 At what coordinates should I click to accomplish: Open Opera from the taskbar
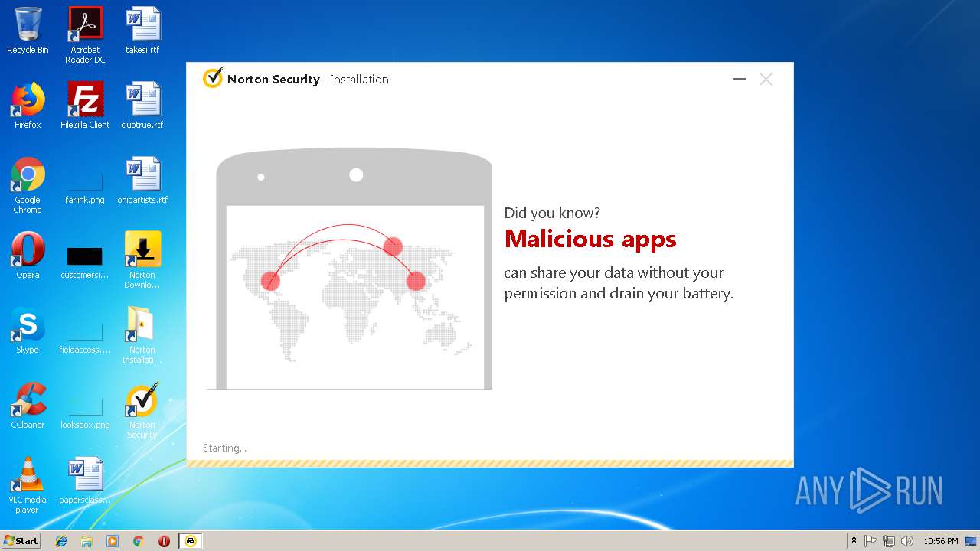coord(164,541)
